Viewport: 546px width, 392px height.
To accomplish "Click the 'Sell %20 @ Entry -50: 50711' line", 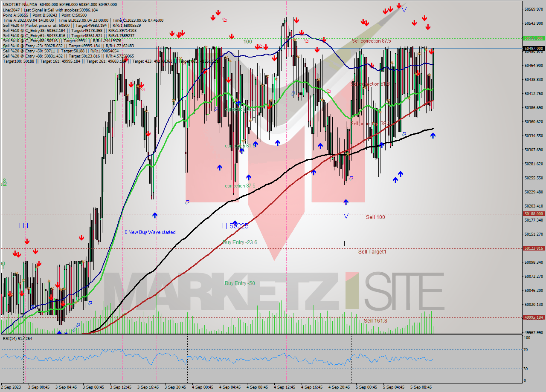I will (x=61, y=51).
